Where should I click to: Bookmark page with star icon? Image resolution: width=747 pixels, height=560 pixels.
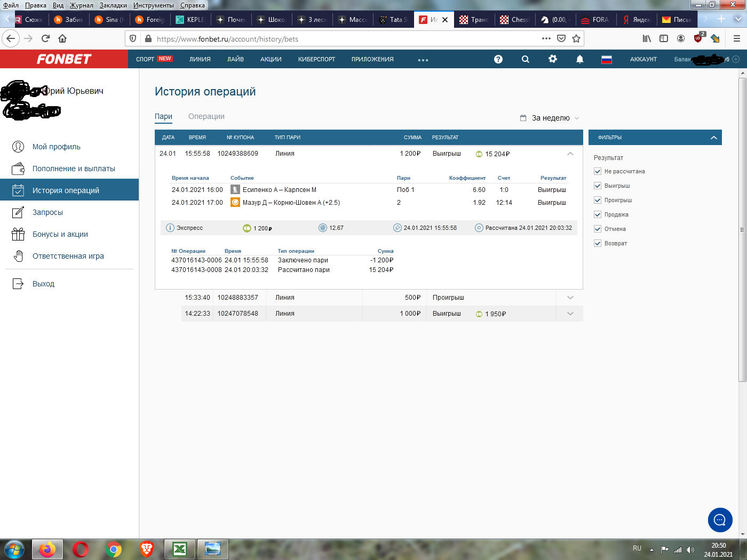pyautogui.click(x=576, y=38)
